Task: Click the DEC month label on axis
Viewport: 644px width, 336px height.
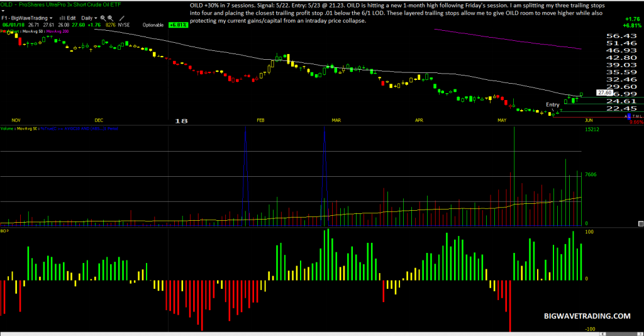Action: (x=99, y=120)
